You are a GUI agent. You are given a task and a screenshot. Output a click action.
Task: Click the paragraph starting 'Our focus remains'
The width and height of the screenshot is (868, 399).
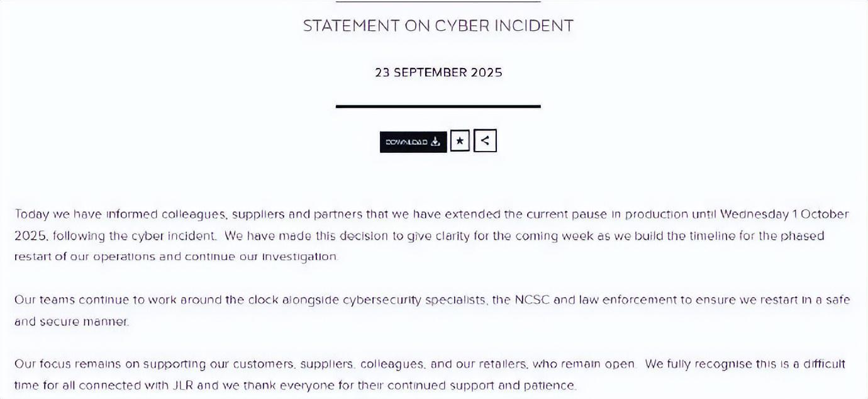coord(430,374)
